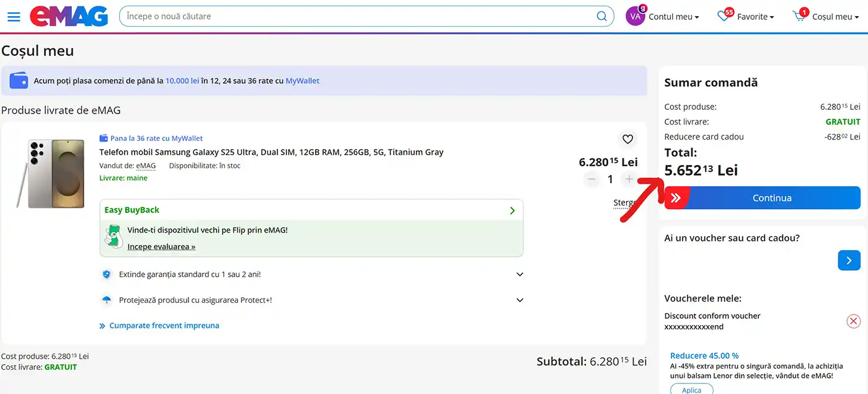The height and width of the screenshot is (394, 868).
Task: Click the Favorite heart icon in header
Action: (x=724, y=17)
